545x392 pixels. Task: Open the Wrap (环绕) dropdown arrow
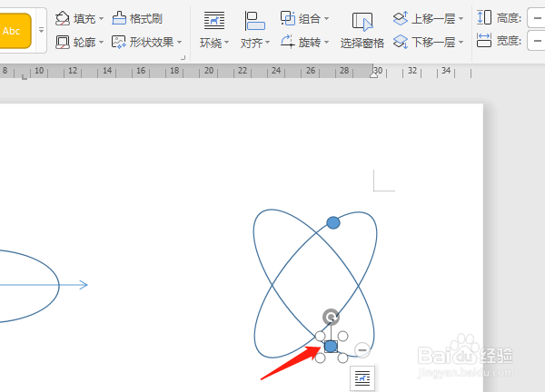226,43
